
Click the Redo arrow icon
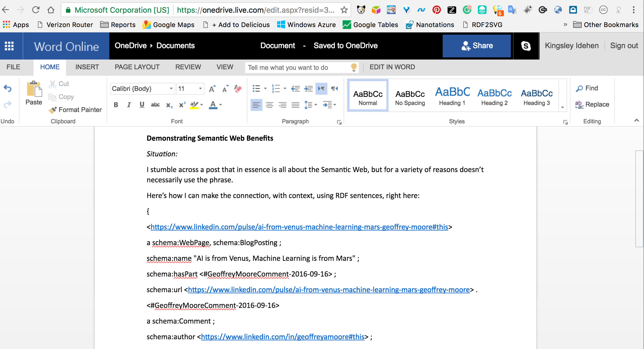click(x=8, y=104)
